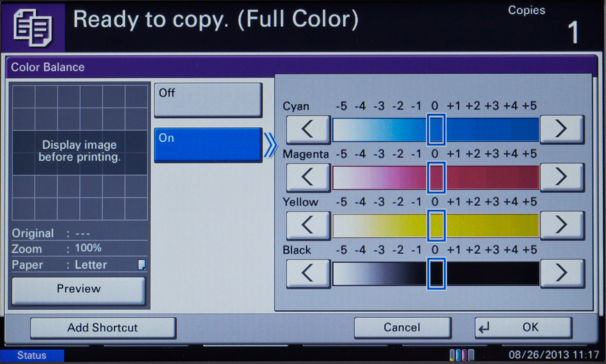This screenshot has height=364, width=606.
Task: Click the copy documents icon in header
Action: (x=33, y=28)
